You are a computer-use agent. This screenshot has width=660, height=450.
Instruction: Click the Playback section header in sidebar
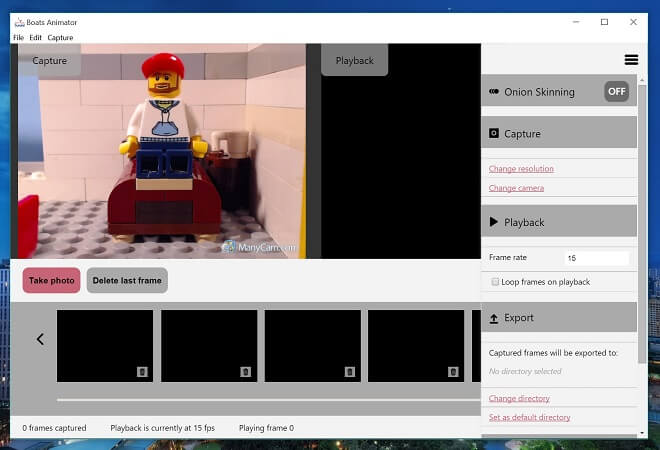[559, 221]
